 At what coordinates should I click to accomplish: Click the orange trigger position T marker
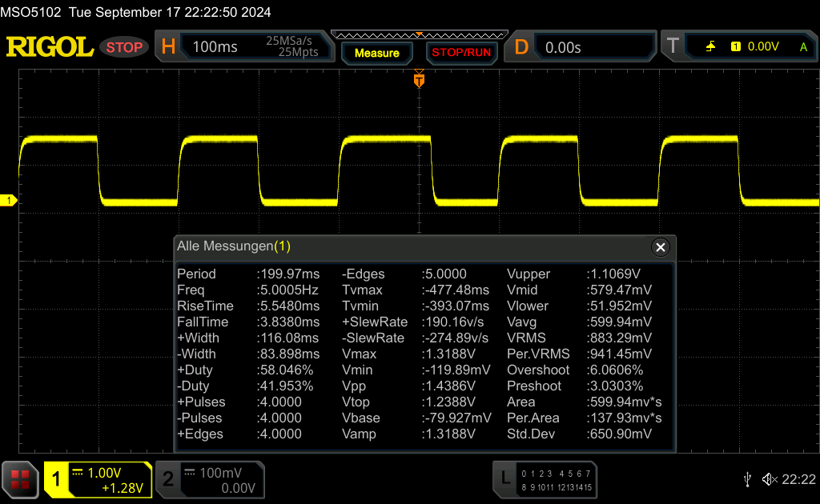pyautogui.click(x=419, y=80)
